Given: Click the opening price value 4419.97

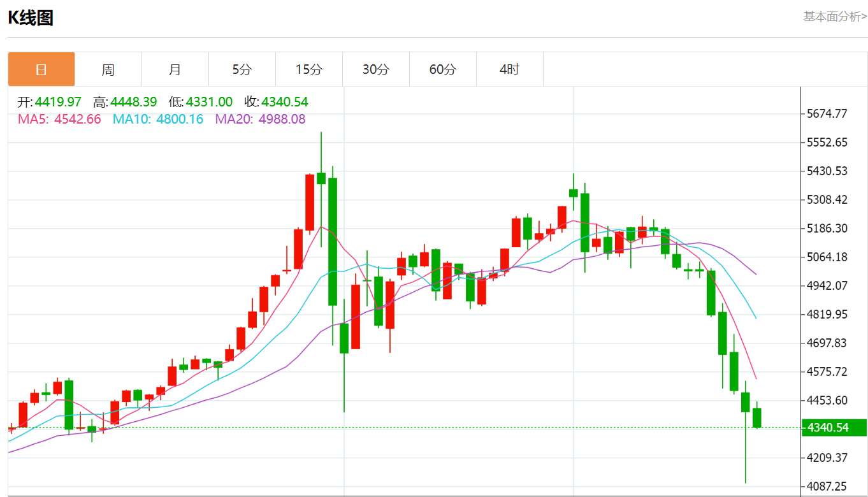Looking at the screenshot, I should (58, 102).
